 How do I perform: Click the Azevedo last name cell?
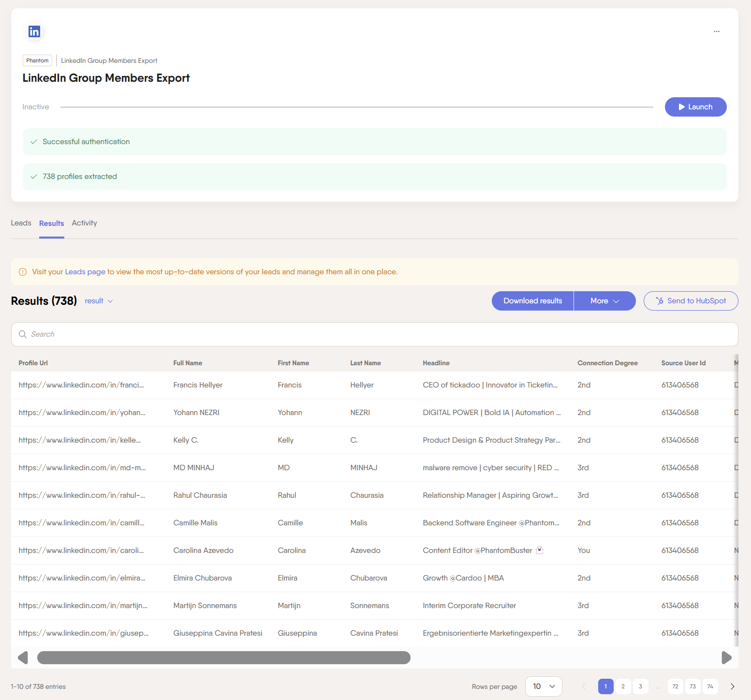point(365,551)
